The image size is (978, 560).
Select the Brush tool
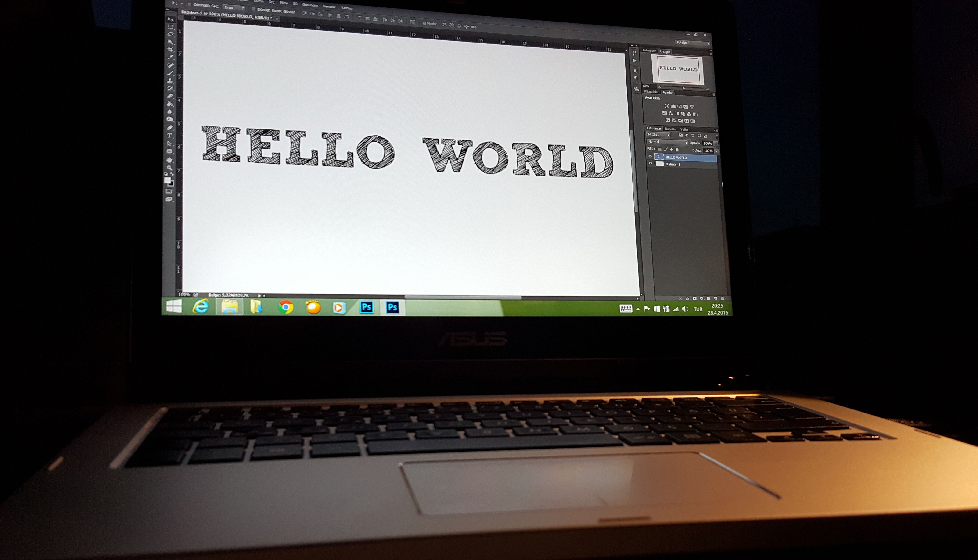170,73
